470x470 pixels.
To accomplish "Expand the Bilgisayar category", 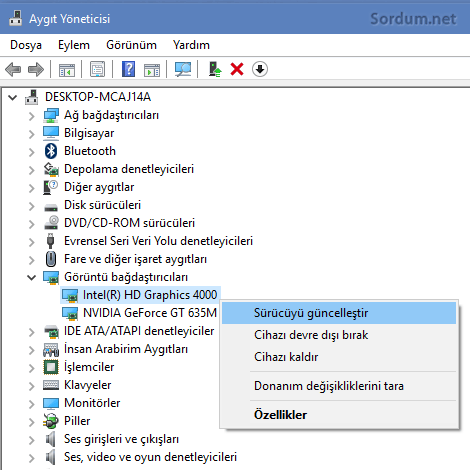I will 31,134.
